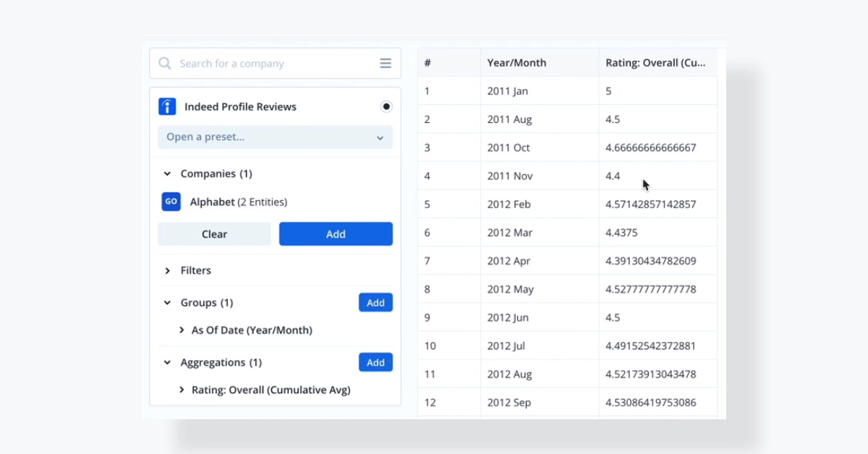
Task: Click the Add button under Companies
Action: point(336,234)
